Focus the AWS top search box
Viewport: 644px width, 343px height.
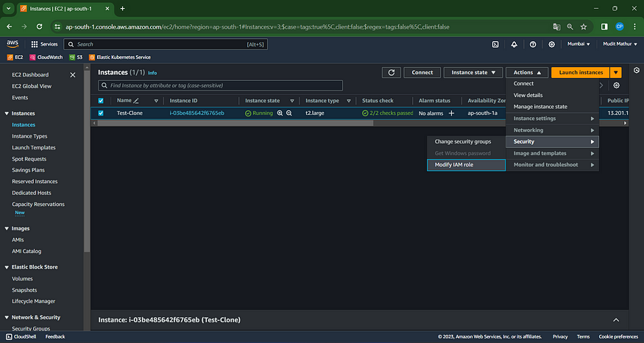[166, 44]
